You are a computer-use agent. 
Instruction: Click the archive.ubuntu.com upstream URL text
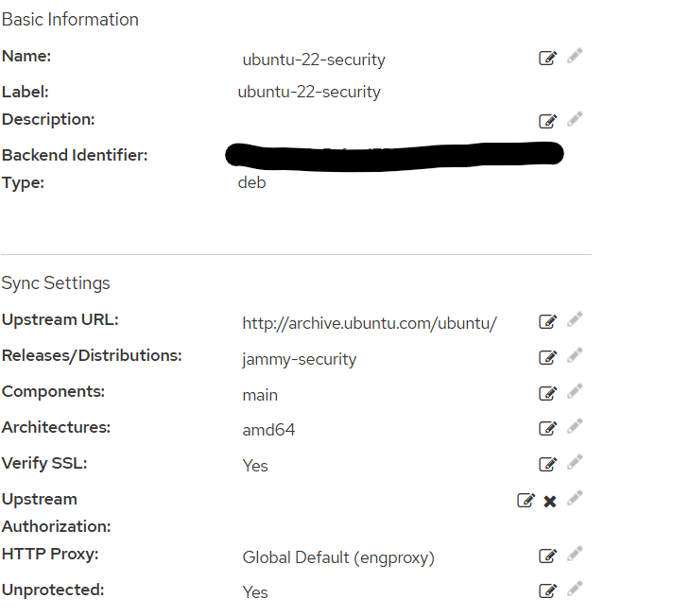click(x=370, y=323)
